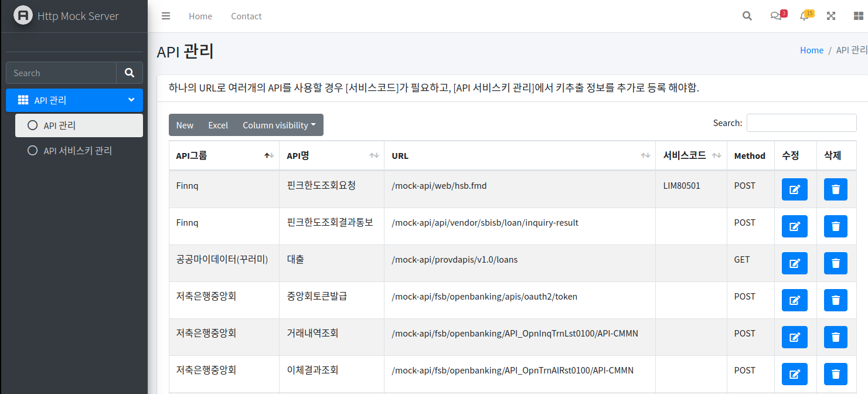Sort table by URL column
This screenshot has width=868, height=394.
point(520,155)
